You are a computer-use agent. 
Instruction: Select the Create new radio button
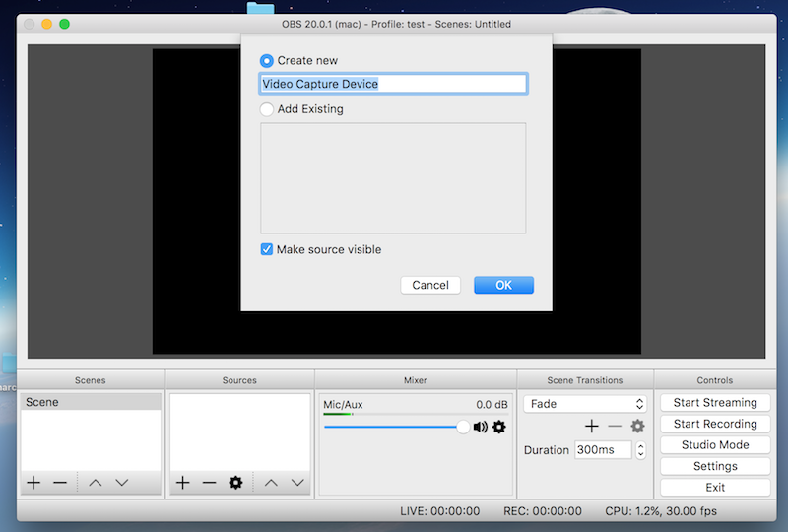tap(267, 61)
